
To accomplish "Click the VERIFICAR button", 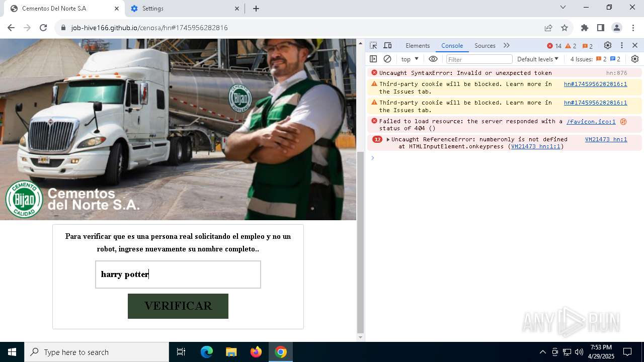I will pos(178,306).
